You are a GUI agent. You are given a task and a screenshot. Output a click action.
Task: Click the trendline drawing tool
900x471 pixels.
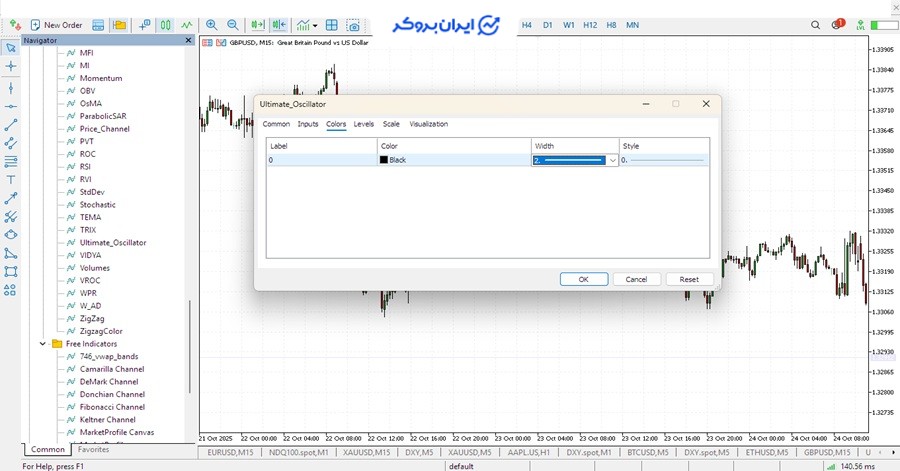click(11, 125)
